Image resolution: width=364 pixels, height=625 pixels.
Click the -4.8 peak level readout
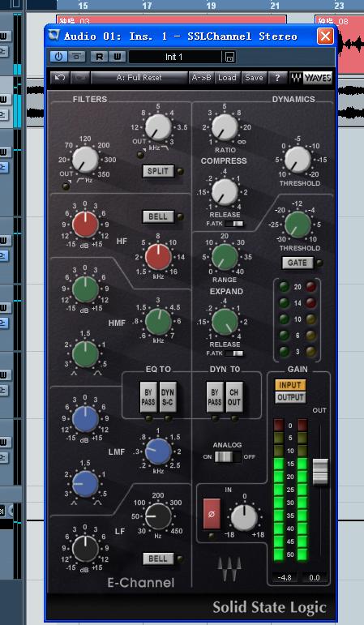click(285, 577)
